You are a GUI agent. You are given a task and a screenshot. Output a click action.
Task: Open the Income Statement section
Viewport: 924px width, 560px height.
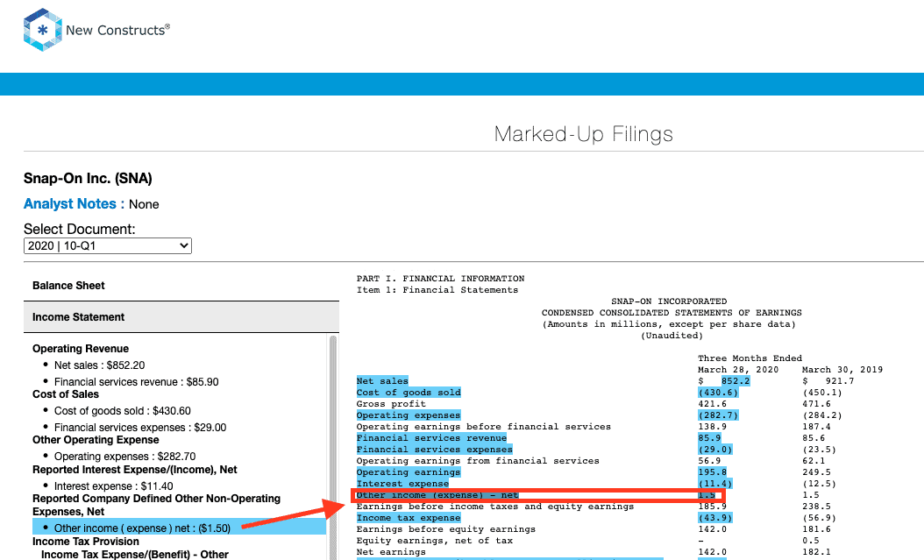(181, 317)
